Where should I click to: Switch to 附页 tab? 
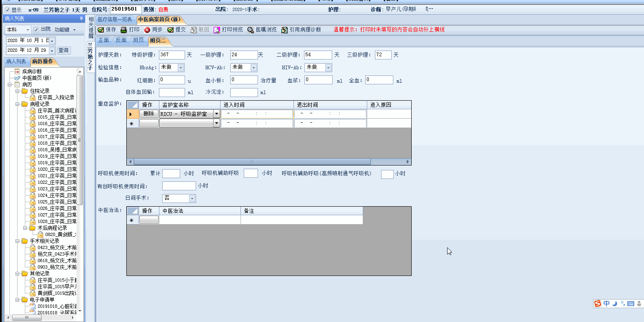(x=139, y=40)
